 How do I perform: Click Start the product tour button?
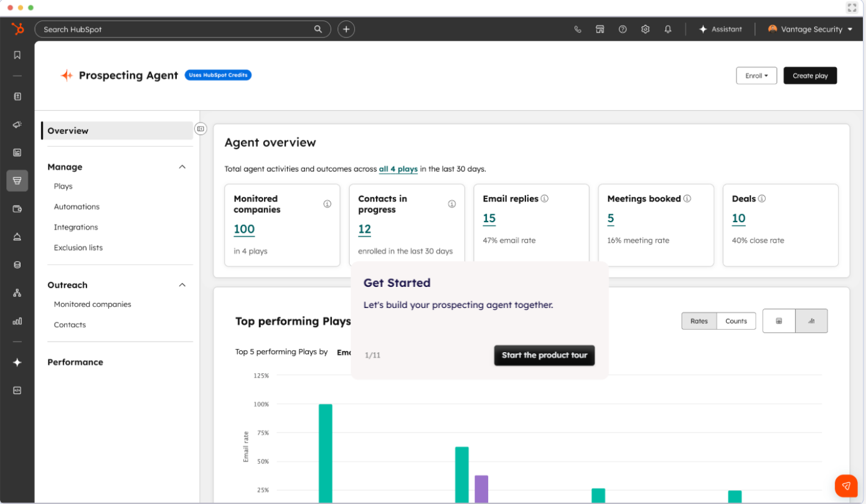click(545, 355)
